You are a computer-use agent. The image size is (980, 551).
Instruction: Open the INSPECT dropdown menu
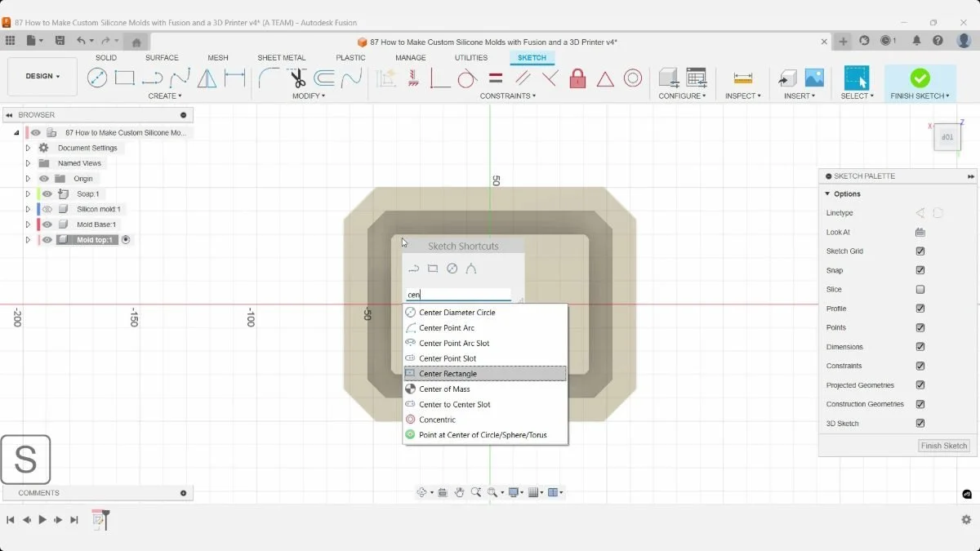pos(743,96)
